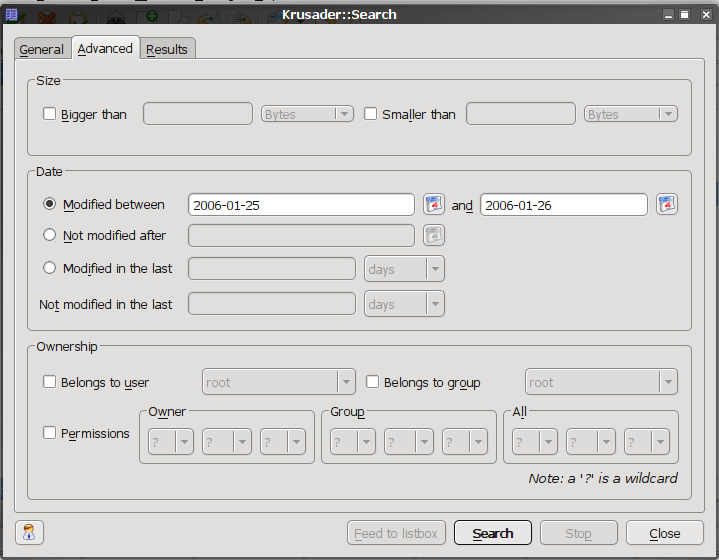
Task: Click the start date field showing 2006-01-25
Action: pyautogui.click(x=301, y=205)
